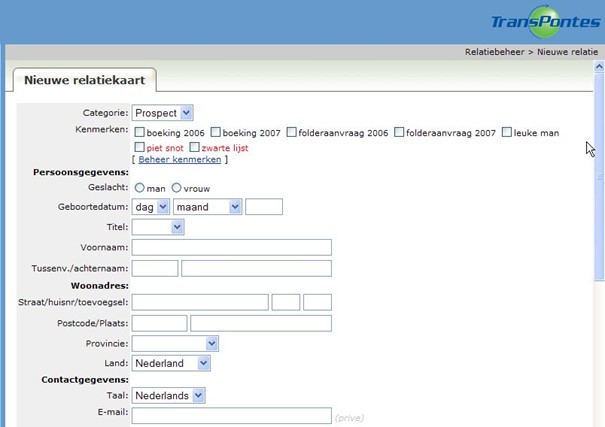Switch to the 'Nieuwe relatiekaart' tab
The width and height of the screenshot is (605, 427).
point(85,80)
